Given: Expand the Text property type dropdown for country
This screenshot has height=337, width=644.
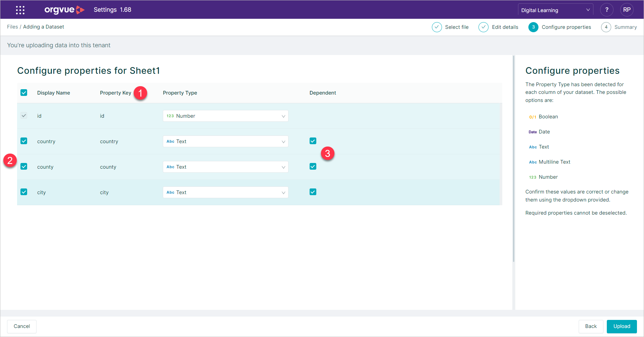Looking at the screenshot, I should [x=226, y=142].
